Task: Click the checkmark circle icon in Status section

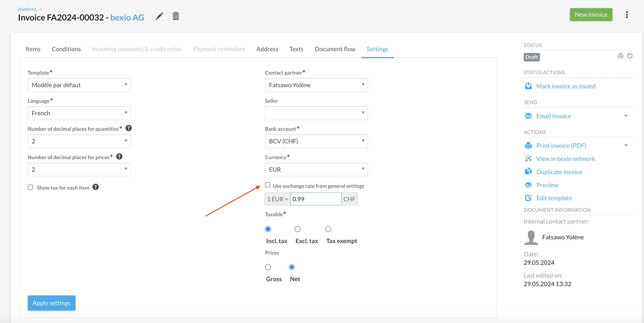Action: (630, 56)
